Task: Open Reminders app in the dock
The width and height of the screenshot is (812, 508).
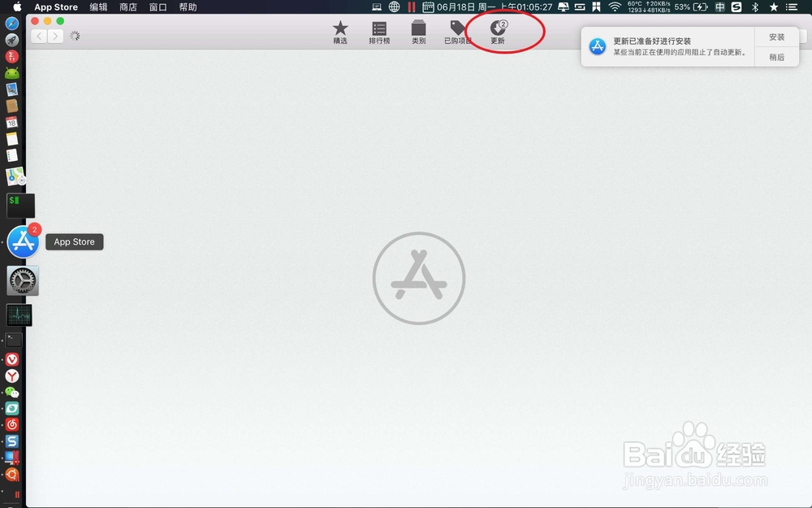Action: click(12, 155)
